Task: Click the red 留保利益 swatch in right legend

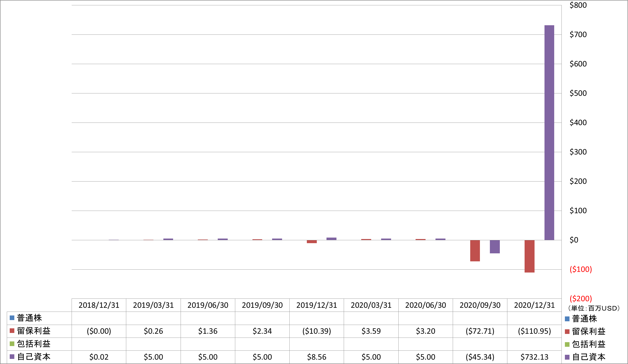Action: click(567, 332)
